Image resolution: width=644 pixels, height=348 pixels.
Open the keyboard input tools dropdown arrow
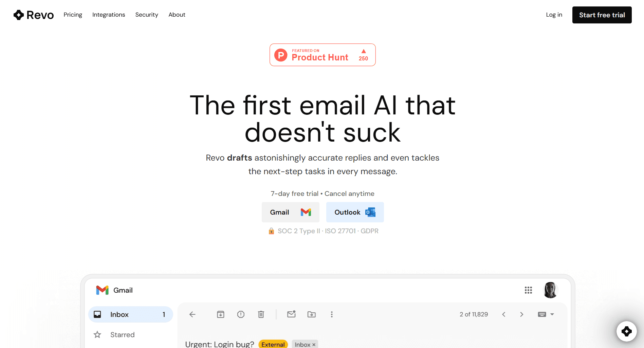point(552,314)
